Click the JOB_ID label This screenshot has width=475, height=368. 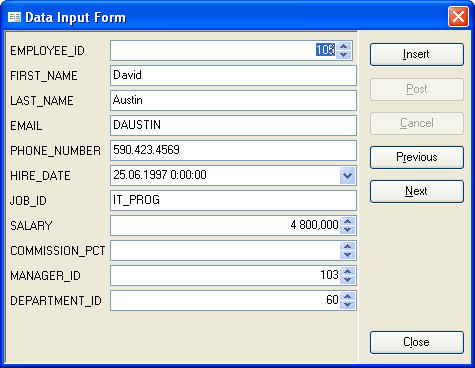(x=28, y=201)
